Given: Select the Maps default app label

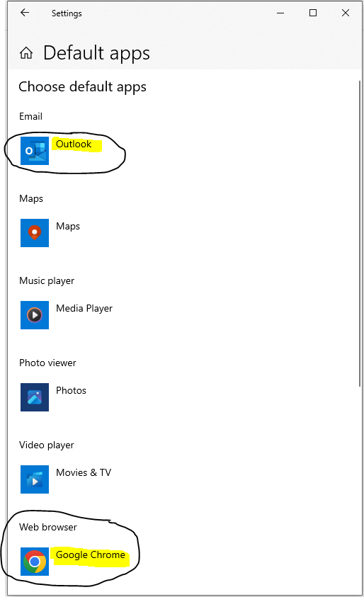Looking at the screenshot, I should click(x=68, y=226).
